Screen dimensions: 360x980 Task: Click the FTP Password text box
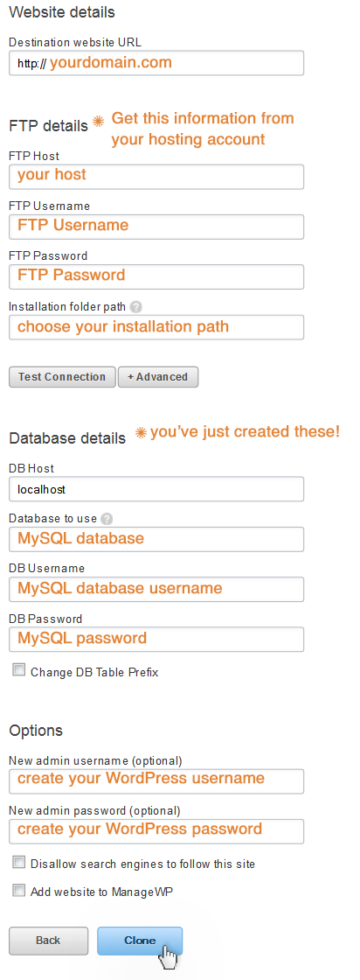[156, 276]
